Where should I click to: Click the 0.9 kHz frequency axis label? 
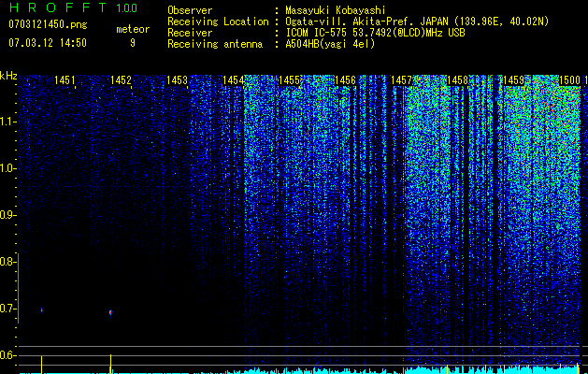[7, 215]
